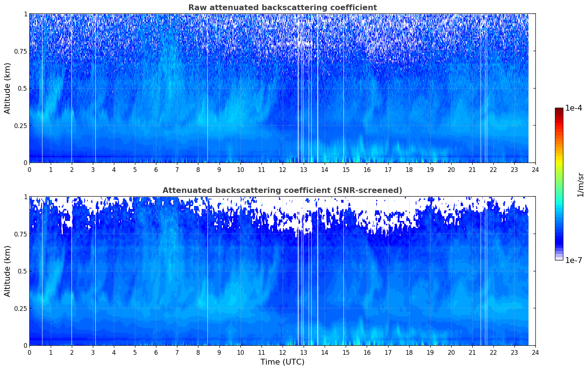Click the 'Altitude (km)' label of the raw plot
The height and width of the screenshot is (370, 588).
8,88
